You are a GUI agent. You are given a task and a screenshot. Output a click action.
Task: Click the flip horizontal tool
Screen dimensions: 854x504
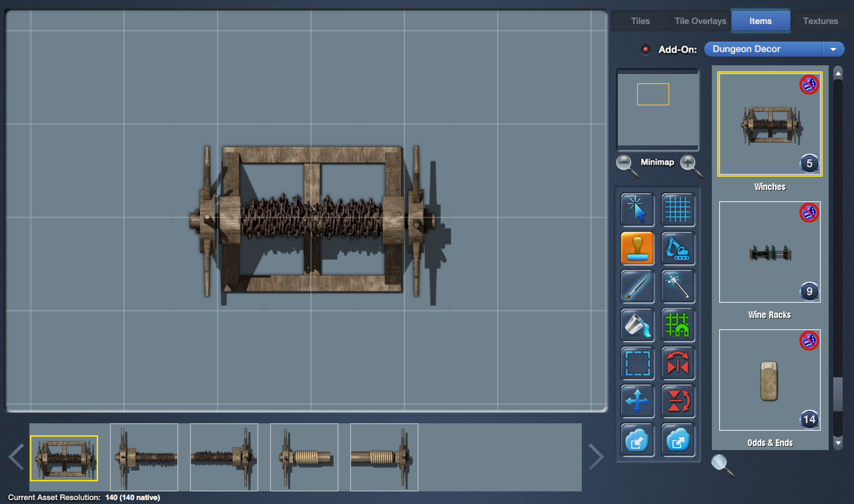[678, 363]
